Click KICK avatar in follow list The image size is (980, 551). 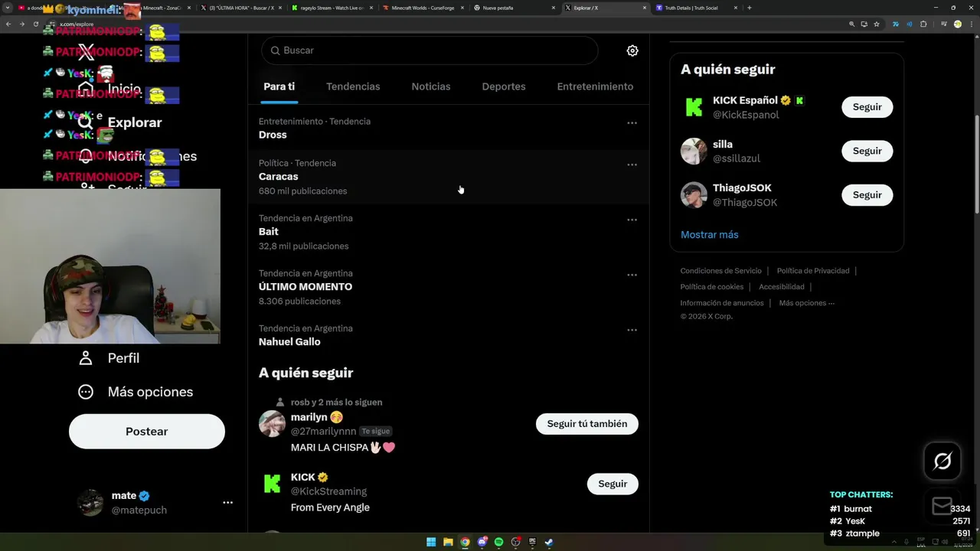point(272,484)
